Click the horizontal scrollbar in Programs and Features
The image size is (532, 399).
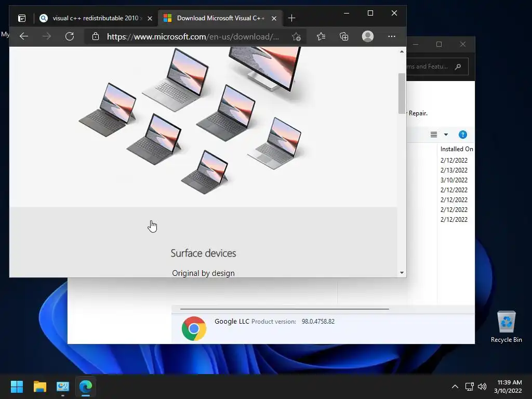284,309
